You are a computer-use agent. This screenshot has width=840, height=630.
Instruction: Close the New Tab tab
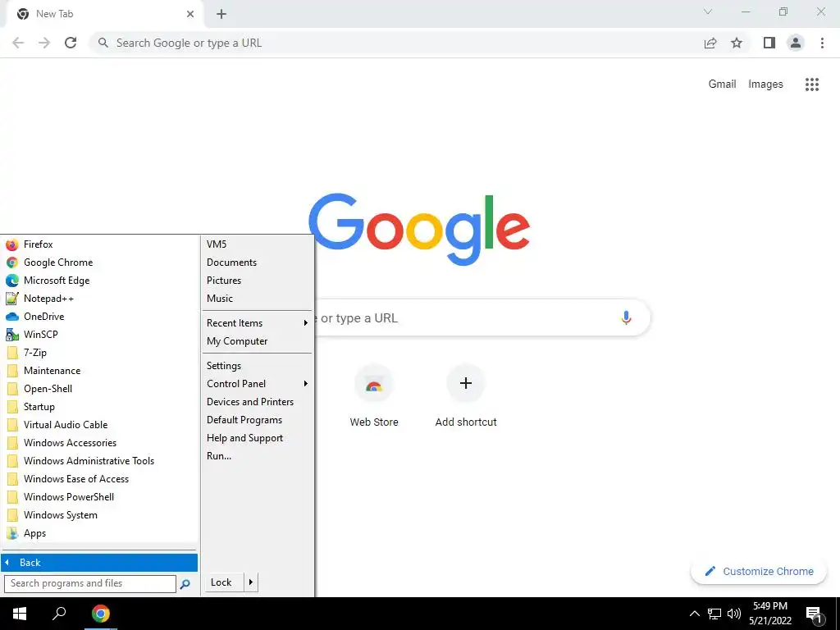click(x=190, y=14)
